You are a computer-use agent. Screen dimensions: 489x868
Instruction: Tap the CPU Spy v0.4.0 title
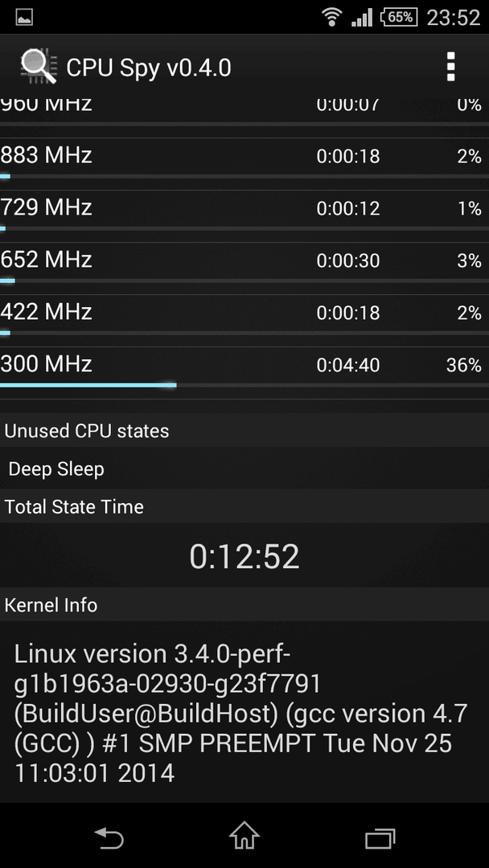pyautogui.click(x=149, y=68)
